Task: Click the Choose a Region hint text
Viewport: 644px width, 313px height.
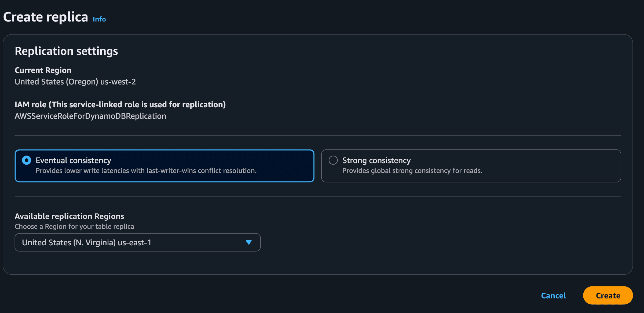Action: 74,227
